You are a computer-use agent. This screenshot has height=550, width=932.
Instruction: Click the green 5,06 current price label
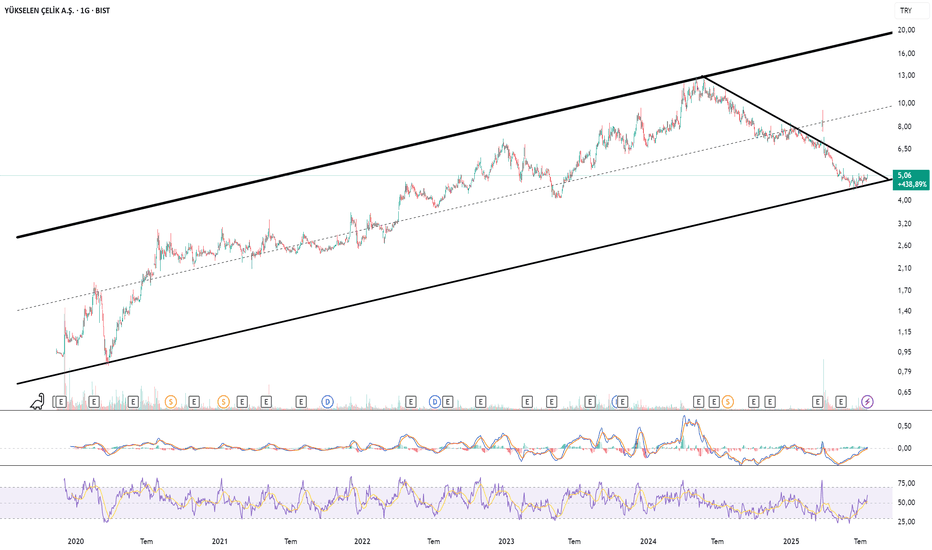[905, 175]
